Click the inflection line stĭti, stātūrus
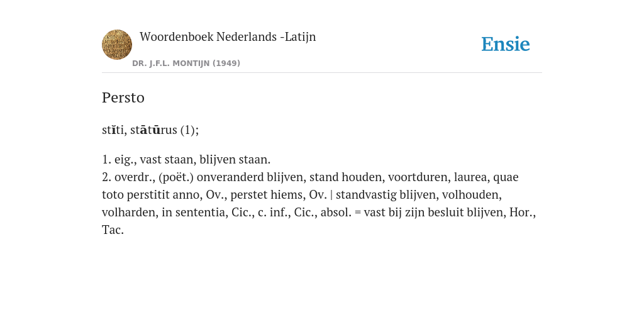 (x=150, y=130)
